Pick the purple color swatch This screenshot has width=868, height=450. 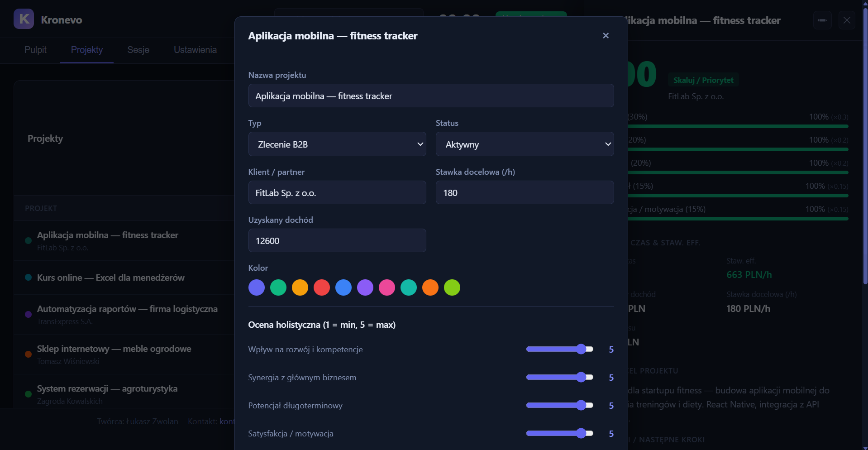(x=365, y=287)
